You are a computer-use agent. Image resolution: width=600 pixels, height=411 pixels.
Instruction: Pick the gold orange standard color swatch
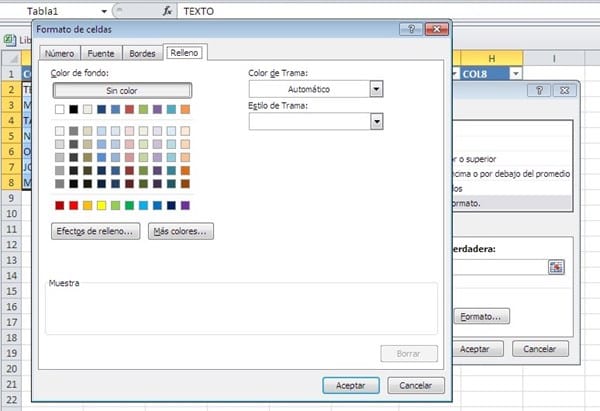[x=88, y=206]
